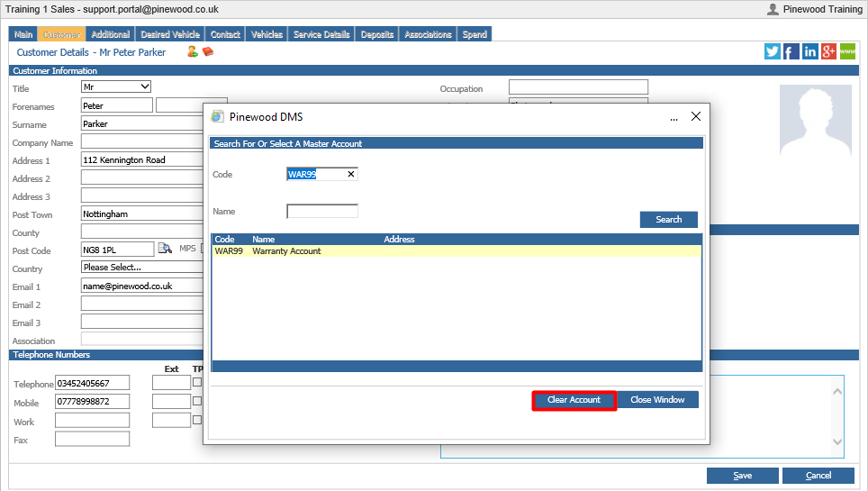The height and width of the screenshot is (491, 868).
Task: Clear the WAR99 code field with X
Action: 350,174
